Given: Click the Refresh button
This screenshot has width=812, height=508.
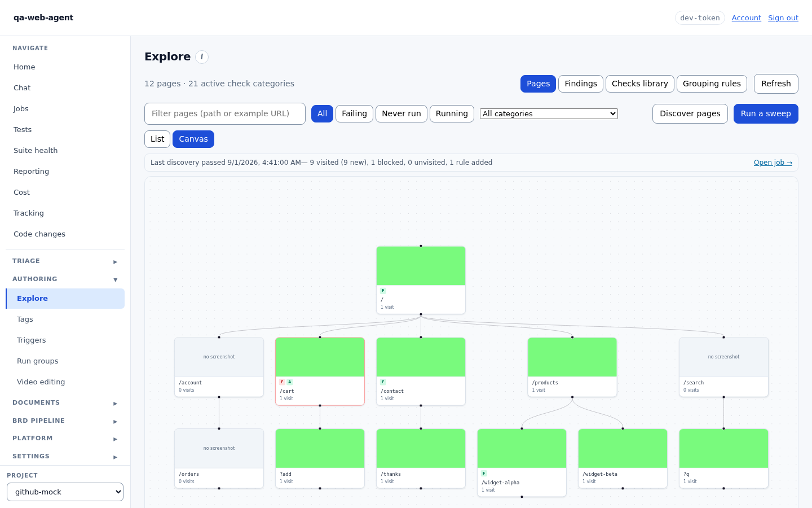Looking at the screenshot, I should pyautogui.click(x=776, y=84).
